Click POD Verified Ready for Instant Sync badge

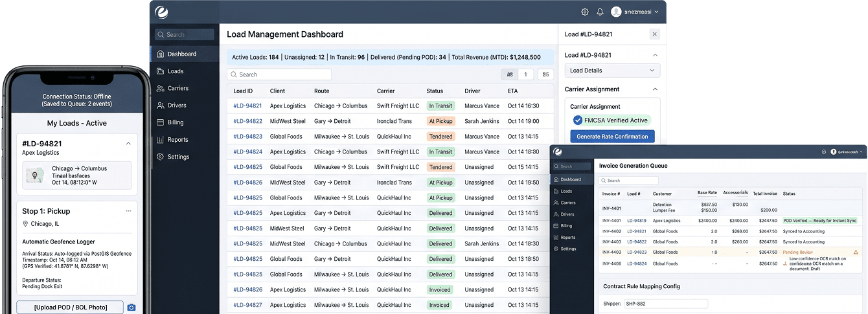coord(820,221)
